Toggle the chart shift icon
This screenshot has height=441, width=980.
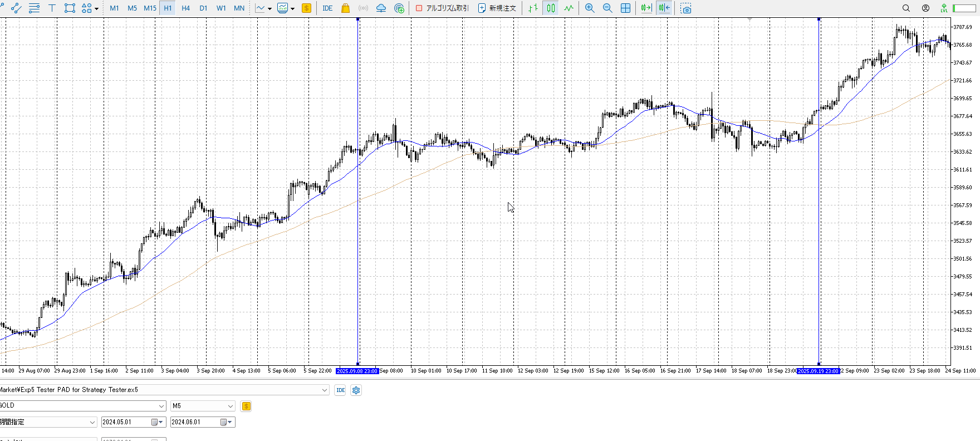click(664, 8)
